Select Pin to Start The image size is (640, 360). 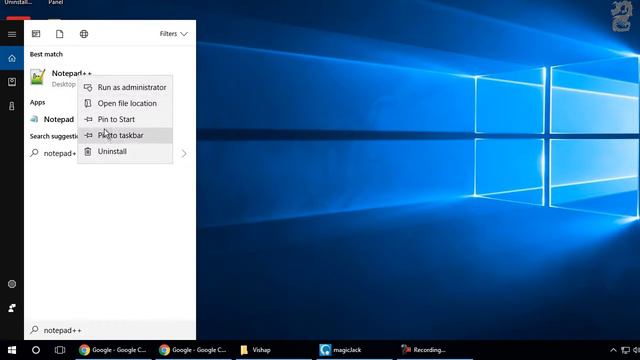[125, 119]
